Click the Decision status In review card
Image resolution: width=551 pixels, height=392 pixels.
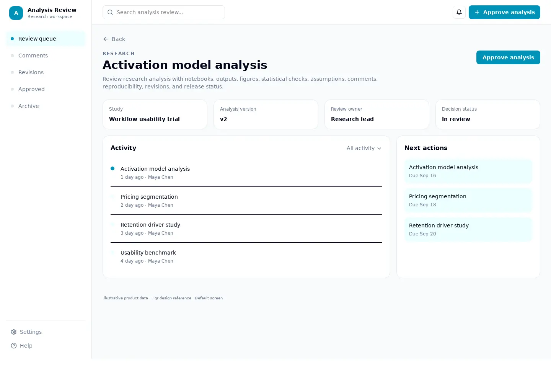[488, 114]
